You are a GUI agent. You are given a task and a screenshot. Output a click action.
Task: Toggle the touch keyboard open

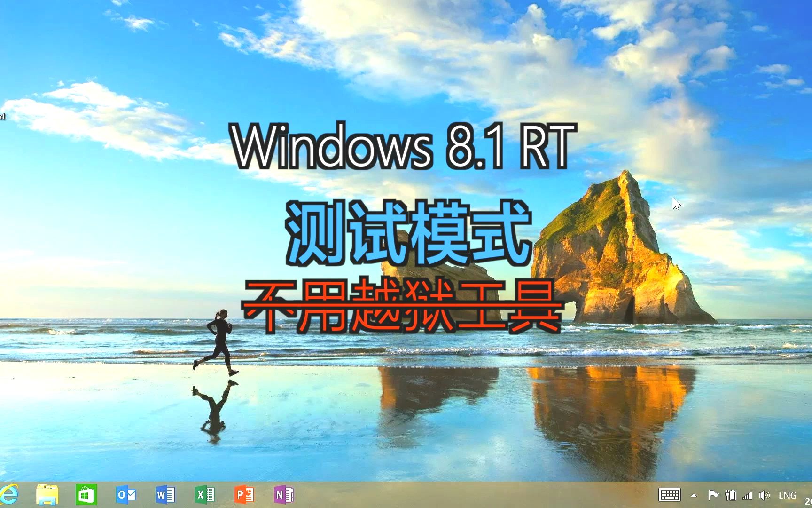coord(670,495)
